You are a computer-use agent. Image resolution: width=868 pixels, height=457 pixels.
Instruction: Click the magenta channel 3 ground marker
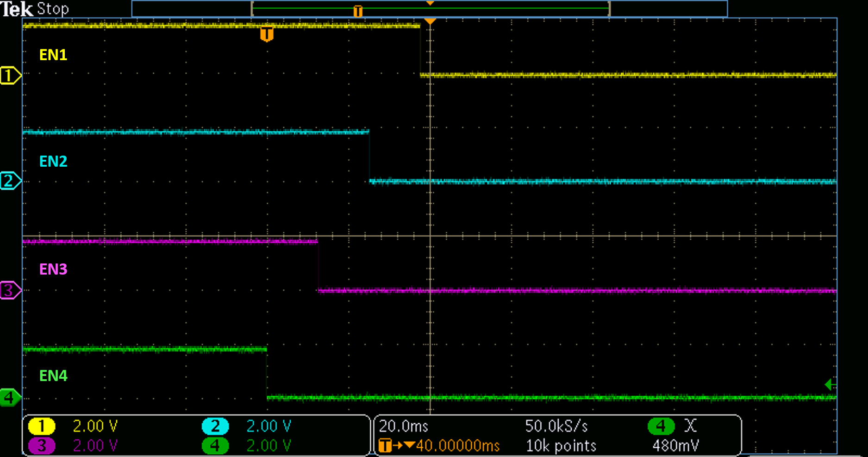click(10, 290)
